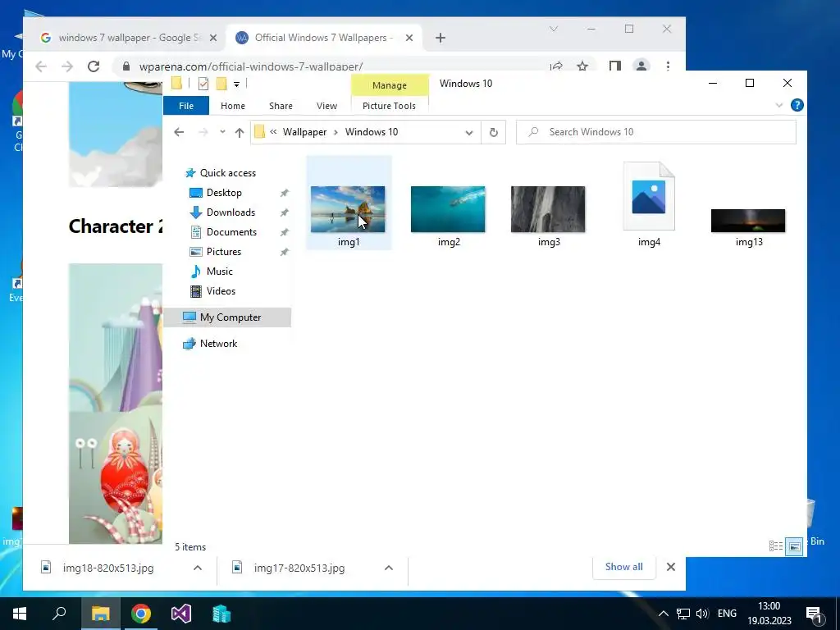This screenshot has height=630, width=840.
Task: Open Desktop in navigation pane
Action: coord(224,192)
